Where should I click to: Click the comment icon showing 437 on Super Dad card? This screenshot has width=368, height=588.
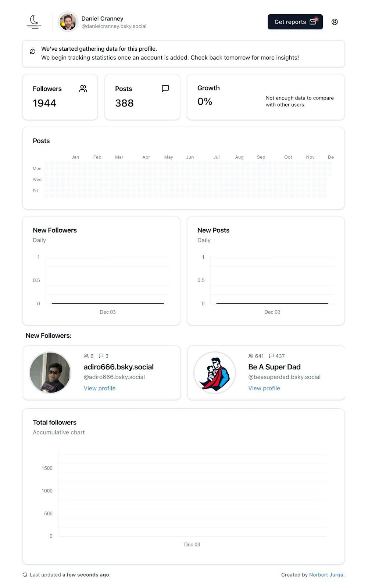tap(272, 356)
